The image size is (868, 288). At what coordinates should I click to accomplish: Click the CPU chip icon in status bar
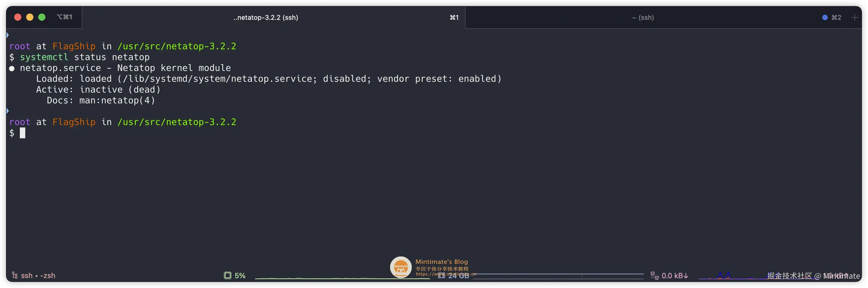(227, 276)
